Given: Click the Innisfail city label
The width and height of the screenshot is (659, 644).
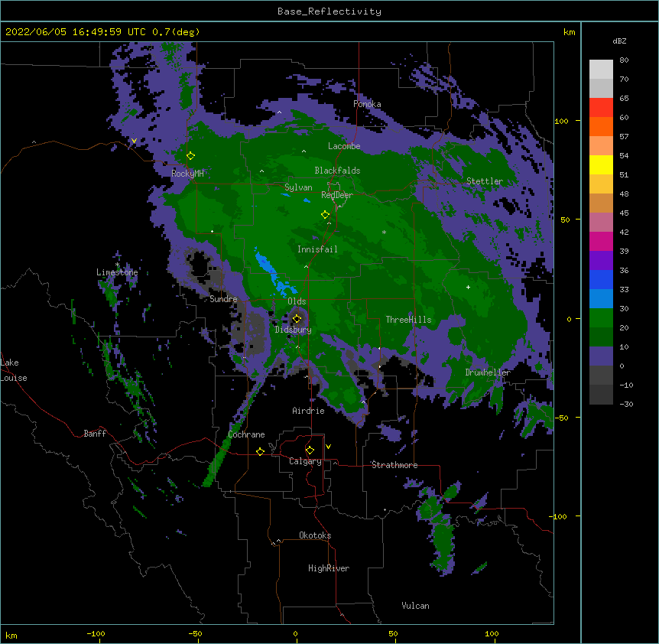Looking at the screenshot, I should [x=317, y=249].
